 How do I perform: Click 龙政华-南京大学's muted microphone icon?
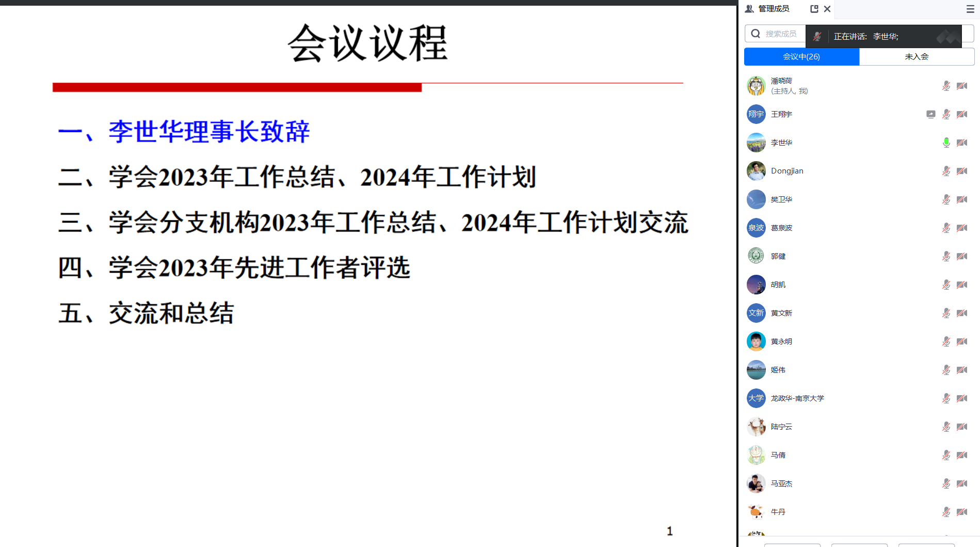point(946,398)
